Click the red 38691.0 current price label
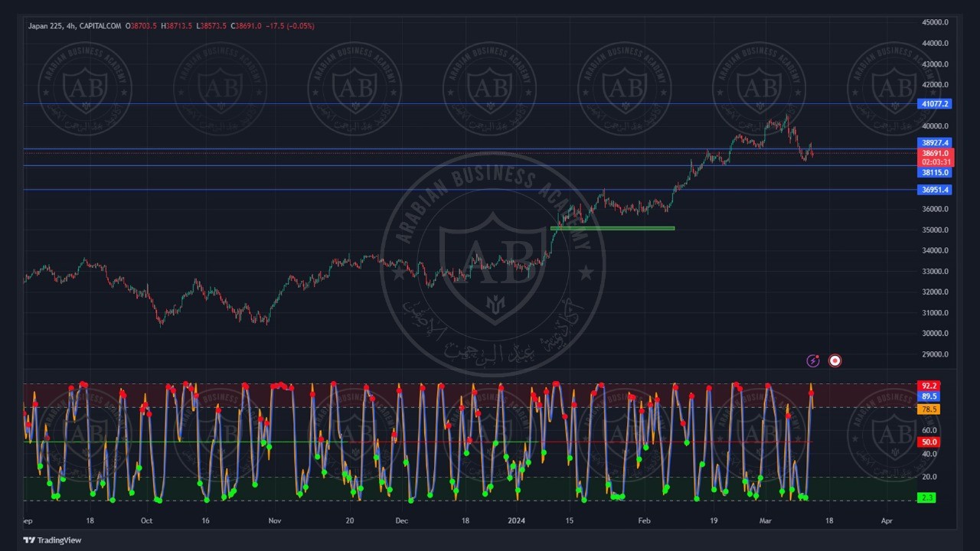 tap(935, 153)
